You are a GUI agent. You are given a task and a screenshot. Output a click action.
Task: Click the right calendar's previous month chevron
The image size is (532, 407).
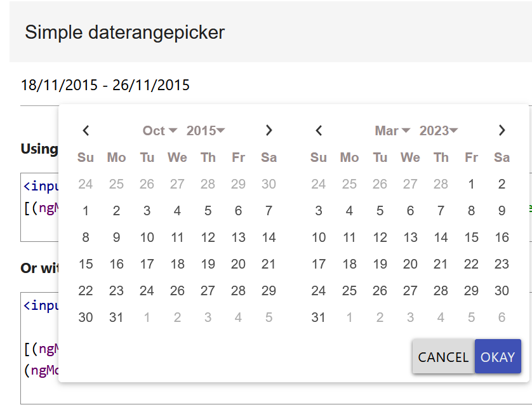click(x=319, y=130)
